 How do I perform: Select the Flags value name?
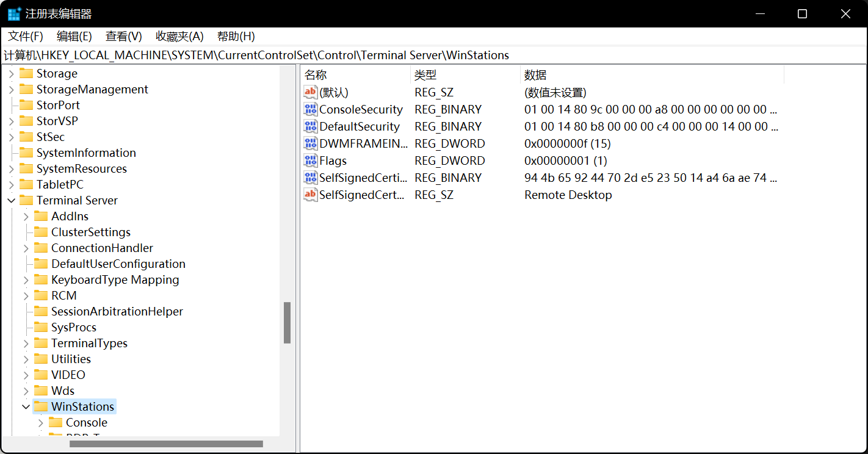coord(333,160)
